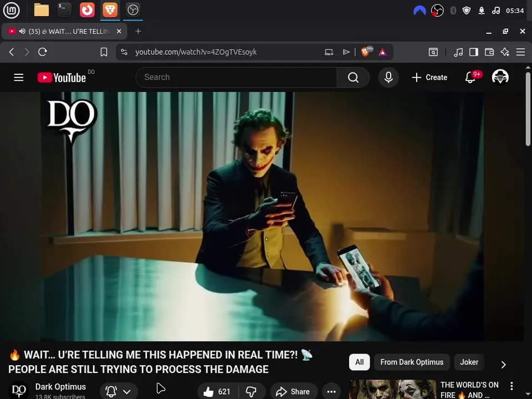Show more filter chips with right arrow
This screenshot has height=399, width=532.
pos(504,365)
